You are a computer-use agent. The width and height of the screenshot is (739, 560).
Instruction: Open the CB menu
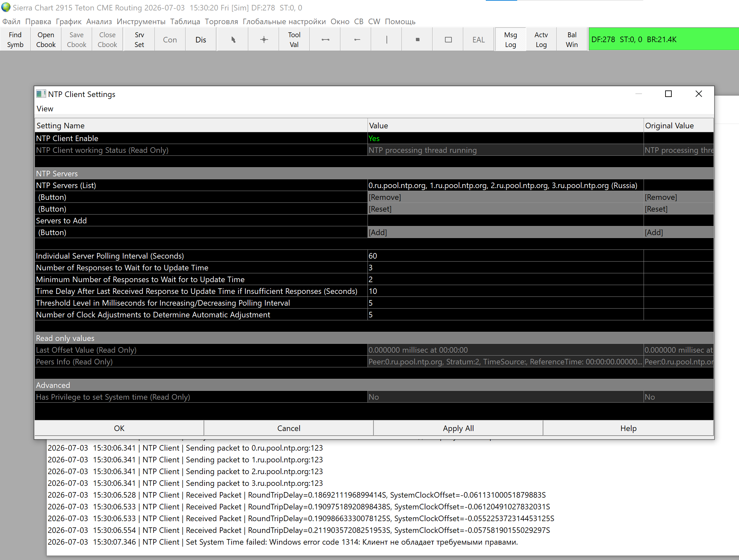(358, 21)
